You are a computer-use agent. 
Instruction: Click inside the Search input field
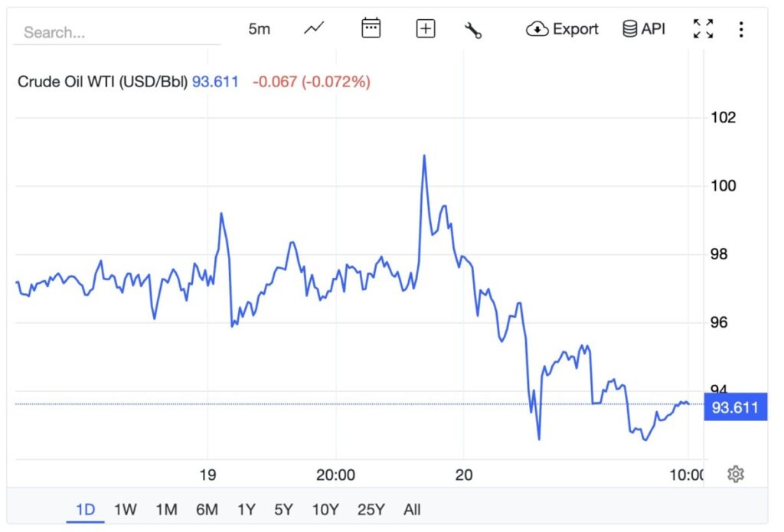(x=115, y=32)
